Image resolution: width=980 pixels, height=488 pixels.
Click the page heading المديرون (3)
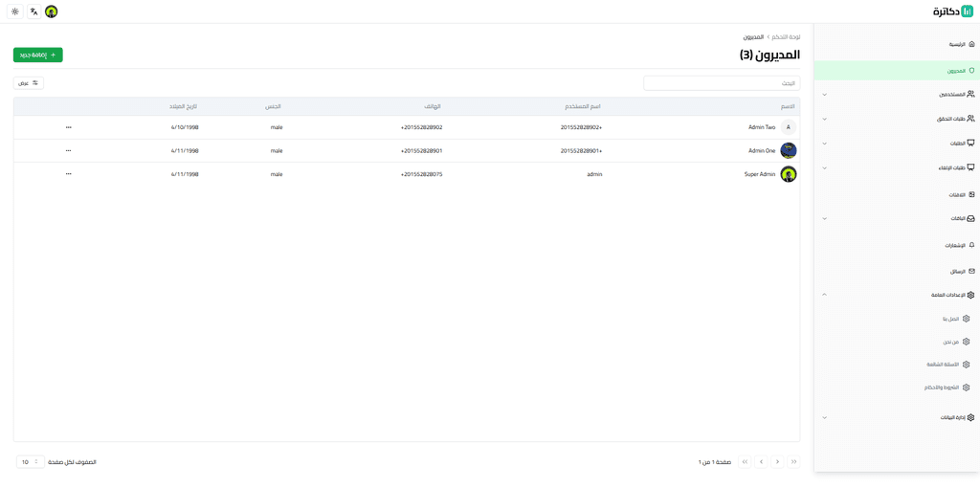point(770,55)
